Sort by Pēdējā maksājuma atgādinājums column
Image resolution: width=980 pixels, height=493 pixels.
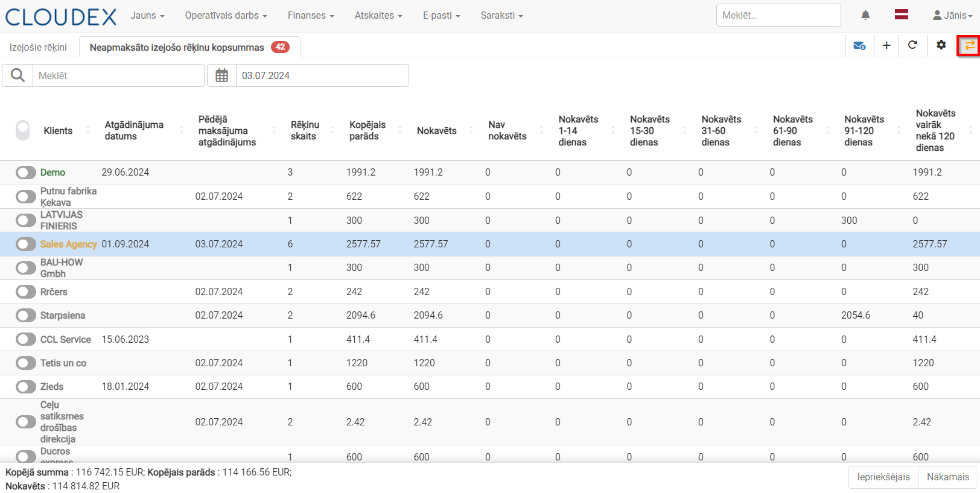[227, 131]
